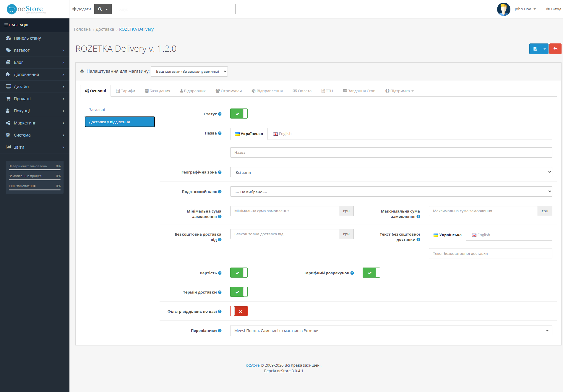The image size is (563, 392).
Task: Select Українська tab for Назва
Action: click(x=249, y=134)
